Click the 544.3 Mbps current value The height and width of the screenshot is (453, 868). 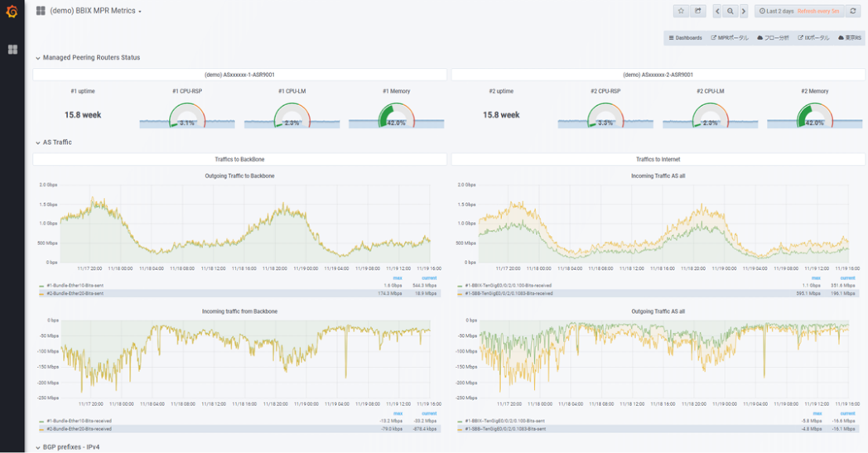tap(425, 285)
